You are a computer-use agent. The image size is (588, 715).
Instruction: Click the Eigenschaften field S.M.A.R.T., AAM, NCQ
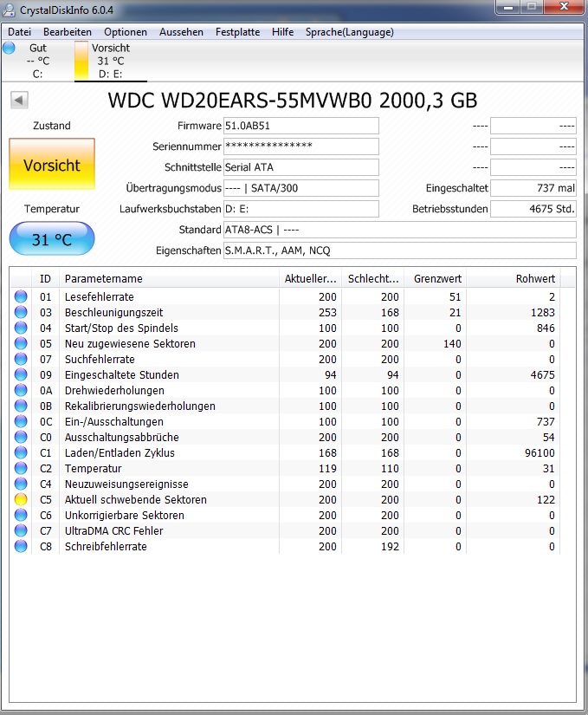[400, 250]
